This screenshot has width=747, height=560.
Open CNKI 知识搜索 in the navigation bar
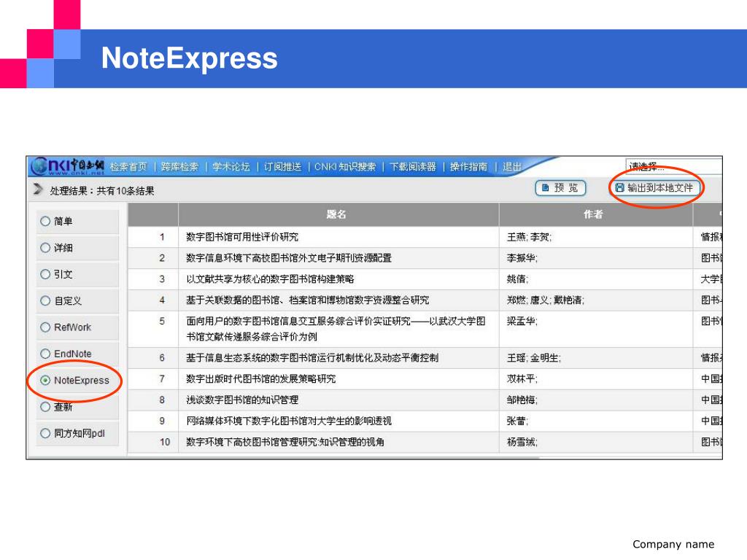pyautogui.click(x=345, y=167)
